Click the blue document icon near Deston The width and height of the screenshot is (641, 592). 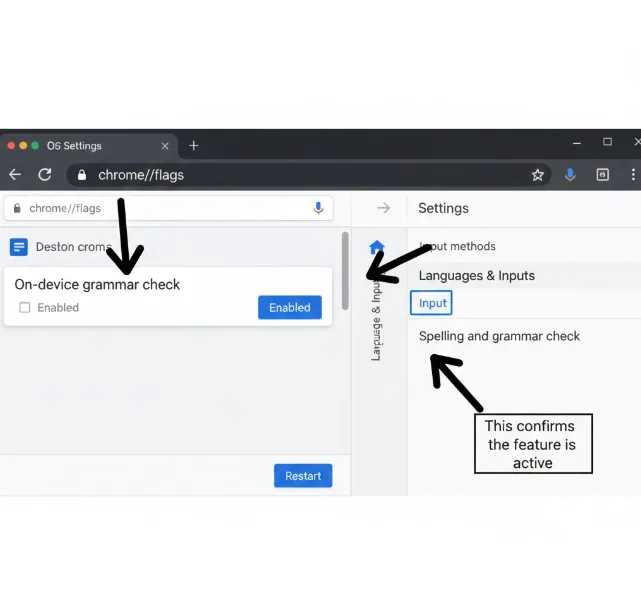click(18, 247)
